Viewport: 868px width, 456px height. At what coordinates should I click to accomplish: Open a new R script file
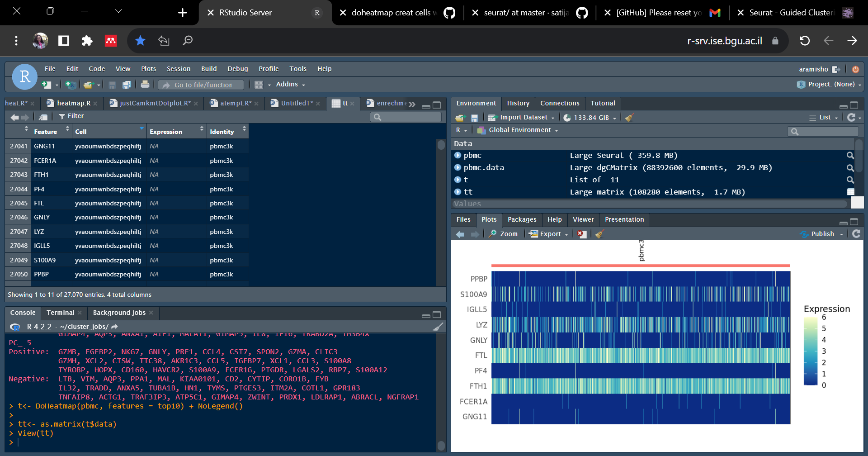[x=46, y=85]
